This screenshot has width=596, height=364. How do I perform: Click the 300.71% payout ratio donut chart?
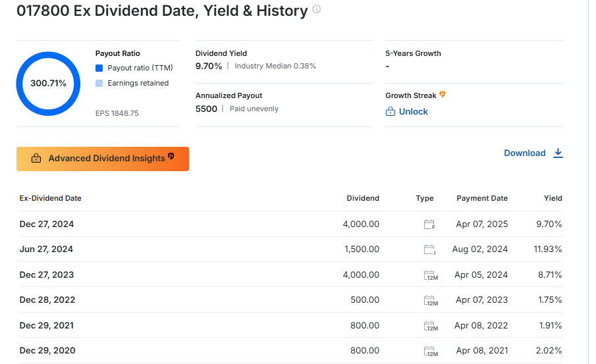[x=48, y=84]
